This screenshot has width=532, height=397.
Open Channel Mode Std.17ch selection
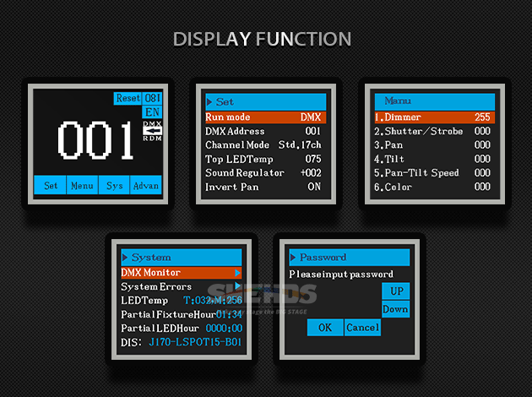click(299, 144)
